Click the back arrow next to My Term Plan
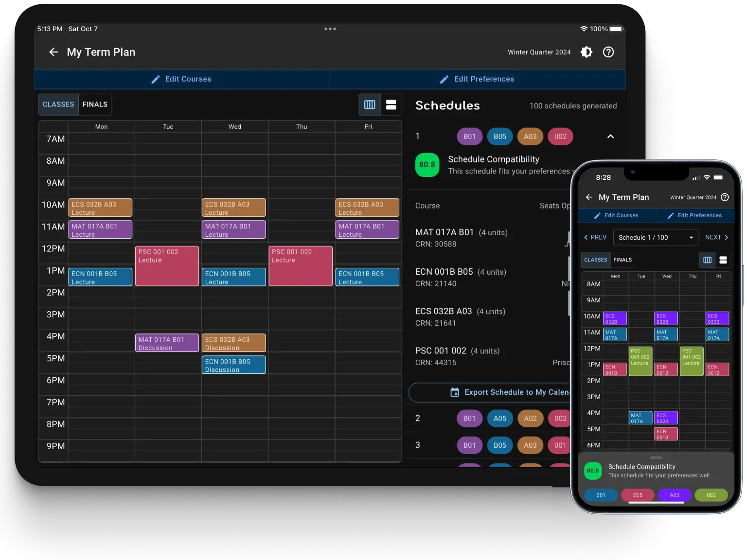This screenshot has height=560, width=747. 53,52
